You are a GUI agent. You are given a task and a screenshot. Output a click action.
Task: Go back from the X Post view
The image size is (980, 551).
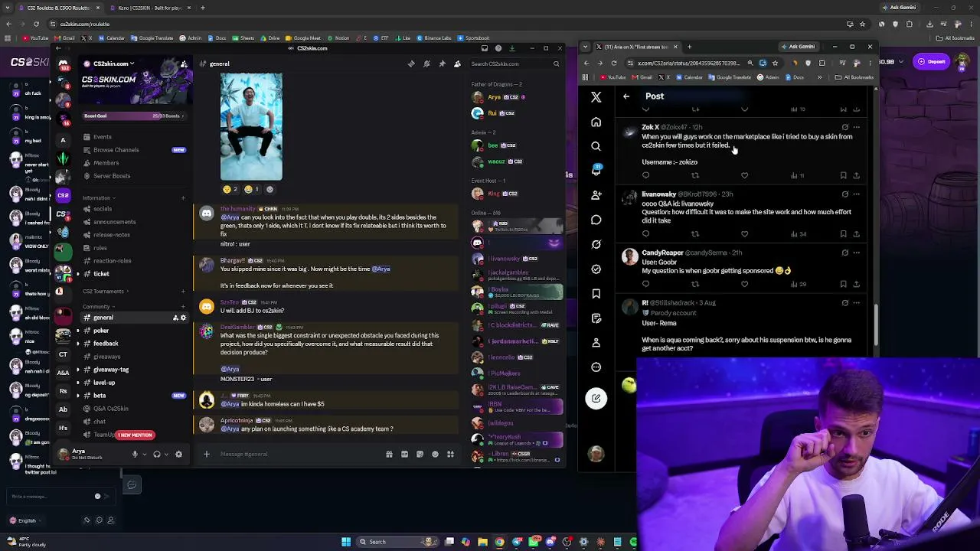point(626,96)
